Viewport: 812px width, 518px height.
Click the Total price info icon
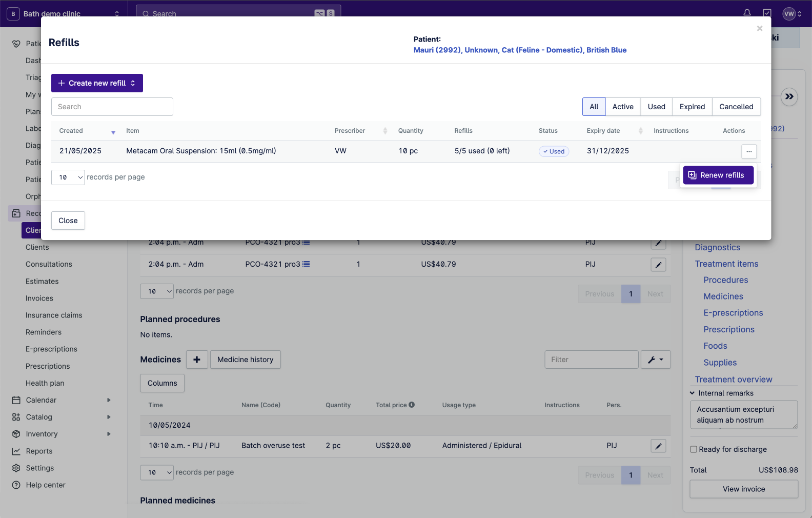pyautogui.click(x=412, y=405)
